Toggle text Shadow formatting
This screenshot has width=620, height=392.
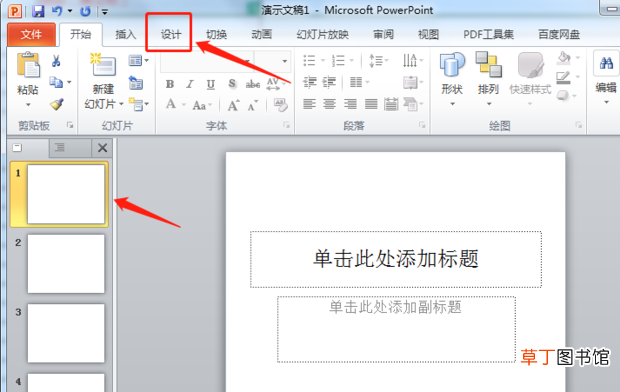tap(232, 84)
